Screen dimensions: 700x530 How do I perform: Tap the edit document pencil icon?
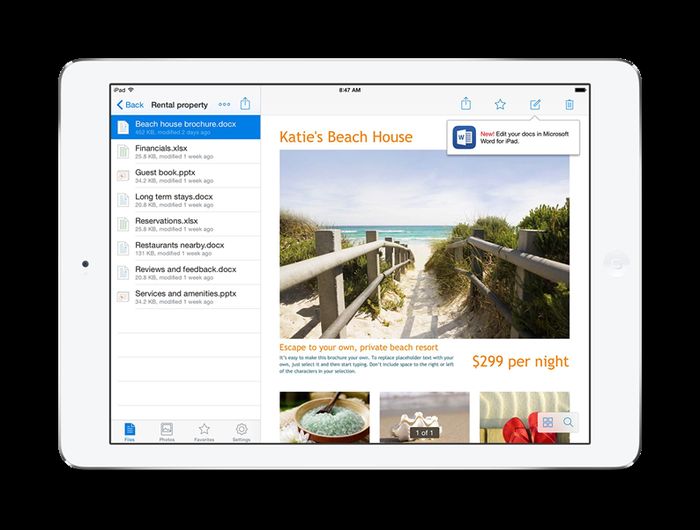pos(535,104)
